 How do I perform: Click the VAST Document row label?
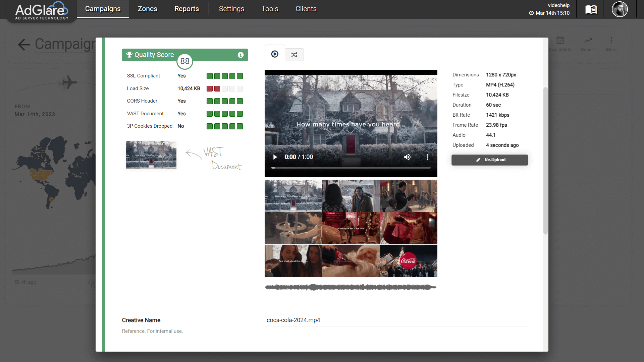pos(145,114)
